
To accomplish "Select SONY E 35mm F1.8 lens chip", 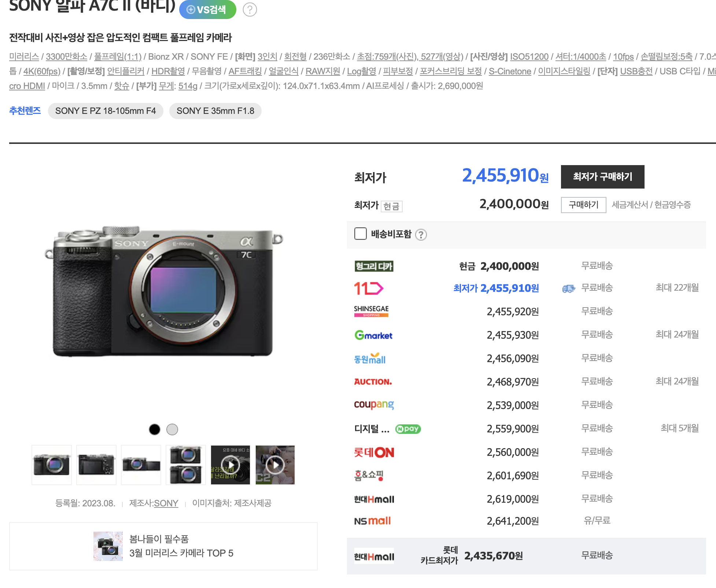I will click(x=215, y=111).
